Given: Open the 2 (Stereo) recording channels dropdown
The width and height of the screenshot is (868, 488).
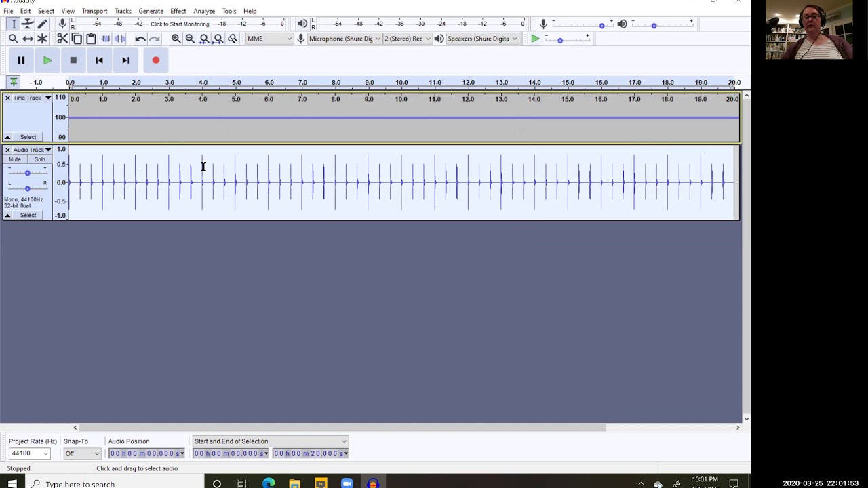Looking at the screenshot, I should click(408, 39).
